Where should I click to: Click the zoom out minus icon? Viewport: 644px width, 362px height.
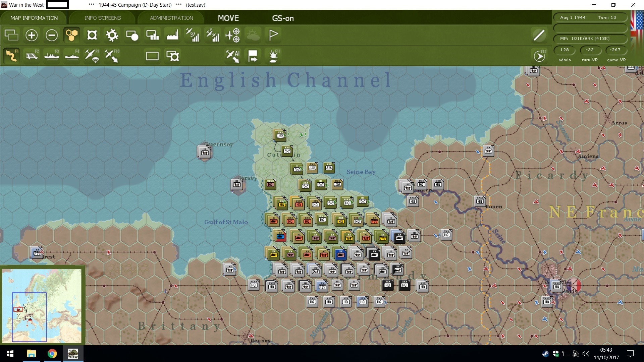(52, 35)
